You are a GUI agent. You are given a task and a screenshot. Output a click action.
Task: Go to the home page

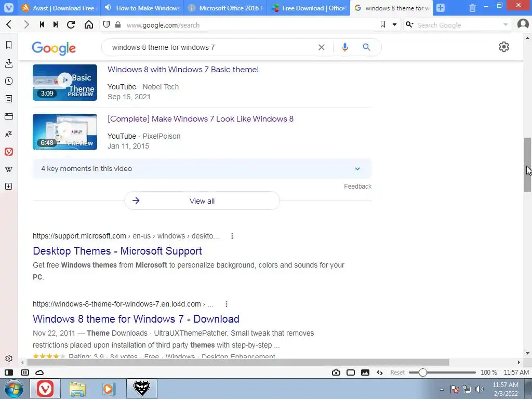point(88,24)
